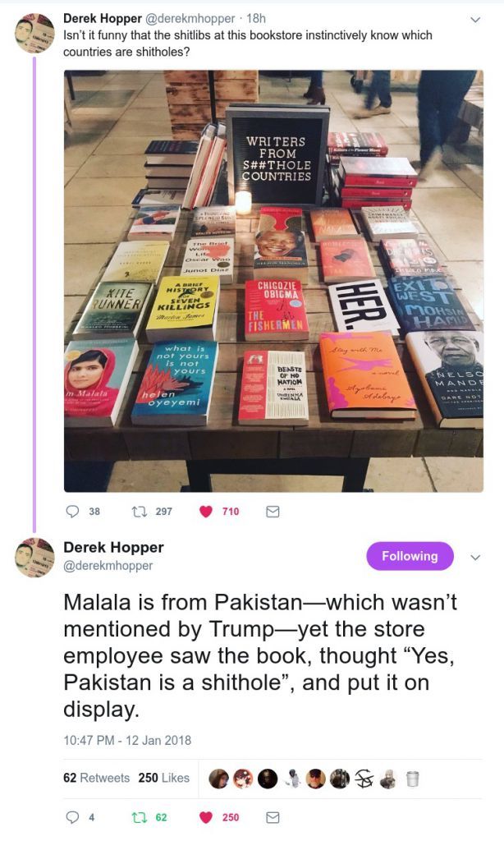The height and width of the screenshot is (841, 504).
Task: Toggle the purple Following button
Action: click(x=410, y=556)
